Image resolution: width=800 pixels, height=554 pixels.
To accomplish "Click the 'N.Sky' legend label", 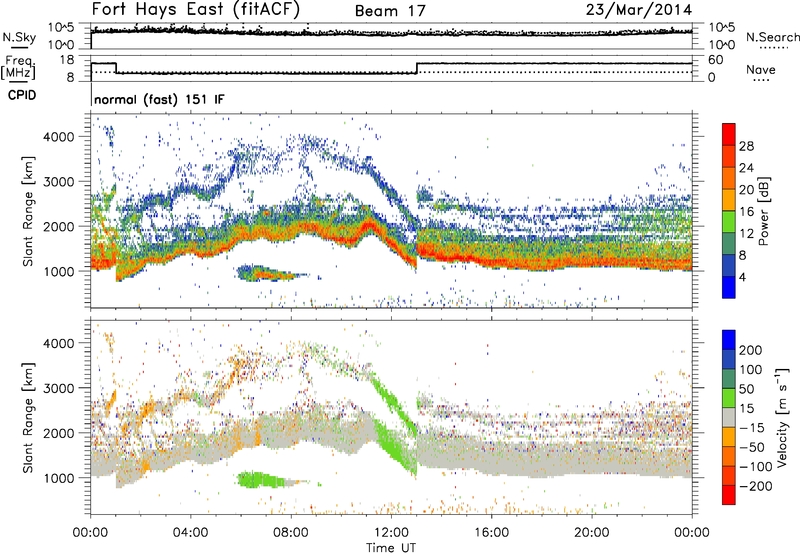I will tap(19, 37).
